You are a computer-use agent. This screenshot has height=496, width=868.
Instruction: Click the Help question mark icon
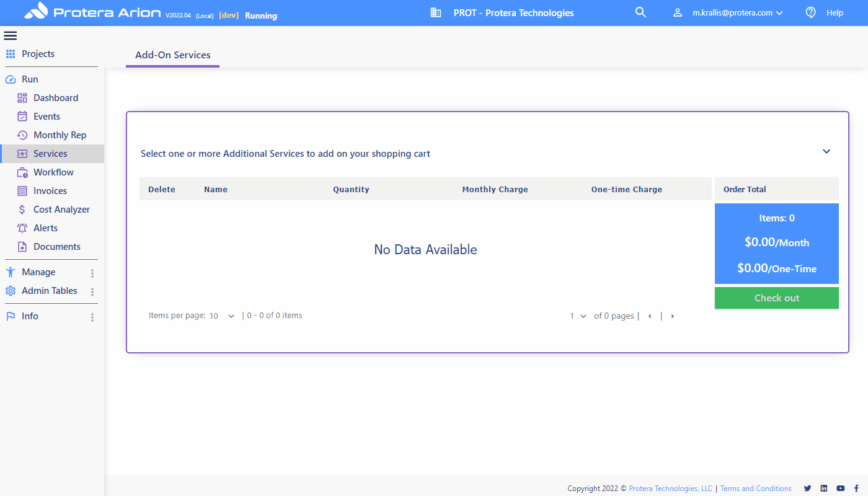pyautogui.click(x=810, y=12)
